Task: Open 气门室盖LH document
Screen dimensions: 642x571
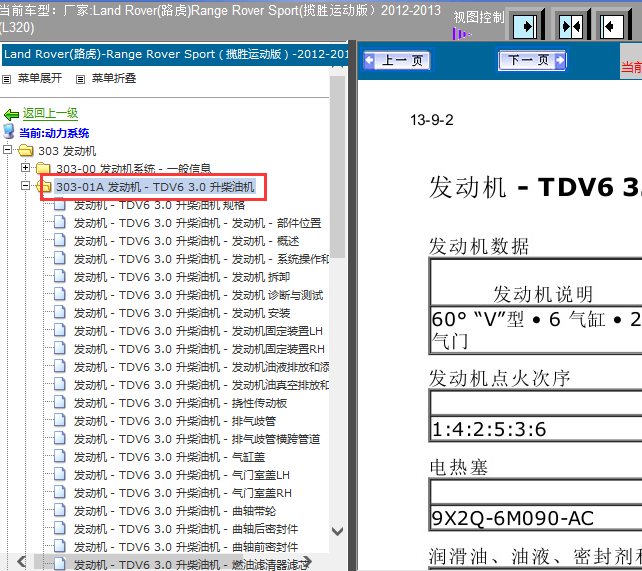Action: (182, 475)
